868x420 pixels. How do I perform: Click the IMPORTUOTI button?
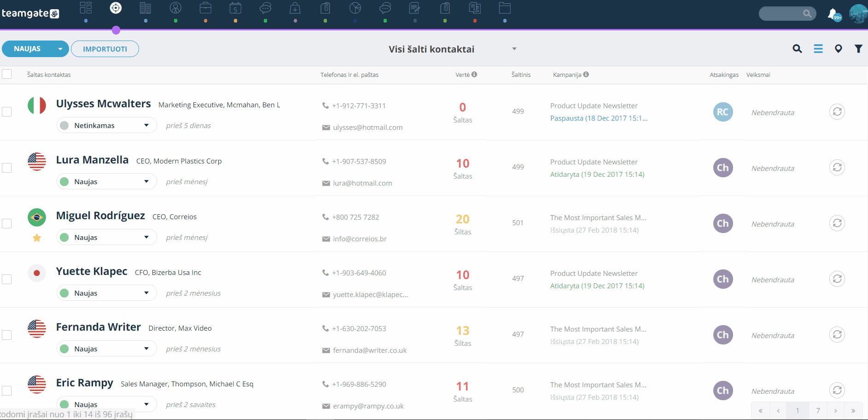point(105,49)
